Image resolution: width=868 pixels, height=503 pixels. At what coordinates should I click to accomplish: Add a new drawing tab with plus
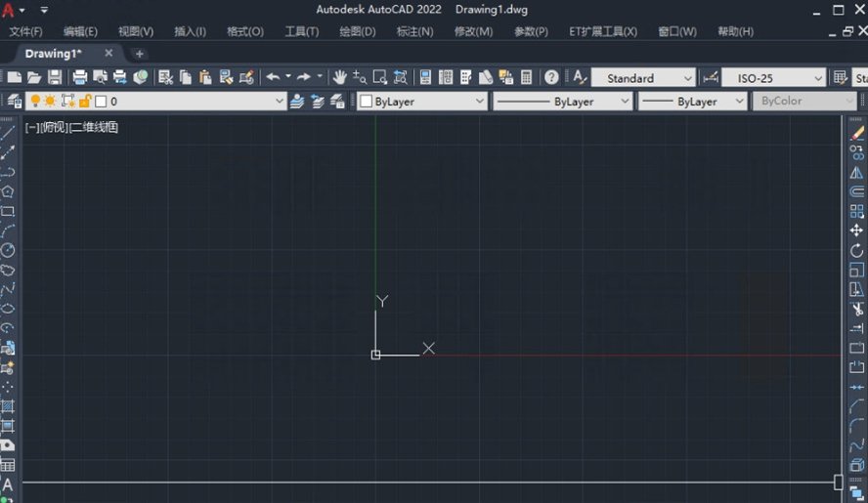click(140, 54)
